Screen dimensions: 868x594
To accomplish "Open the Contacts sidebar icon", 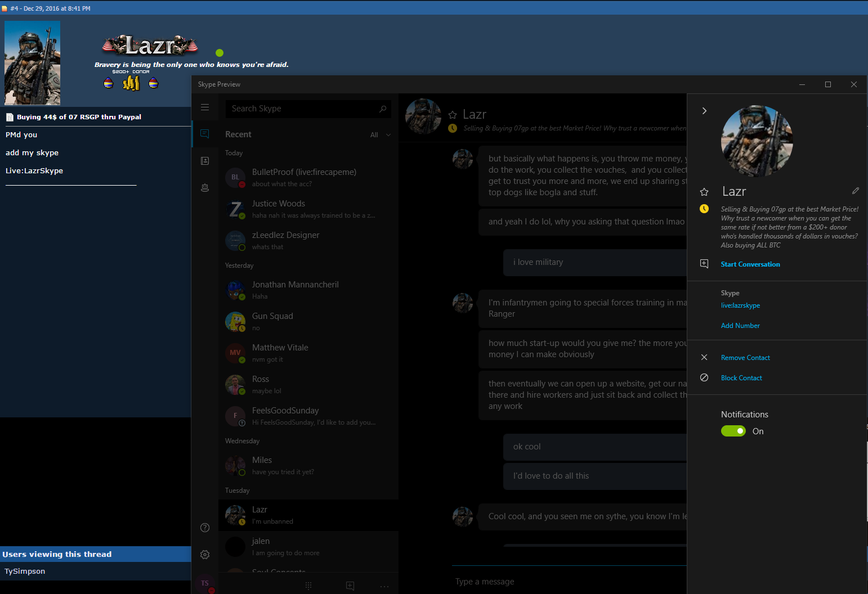I will (205, 161).
